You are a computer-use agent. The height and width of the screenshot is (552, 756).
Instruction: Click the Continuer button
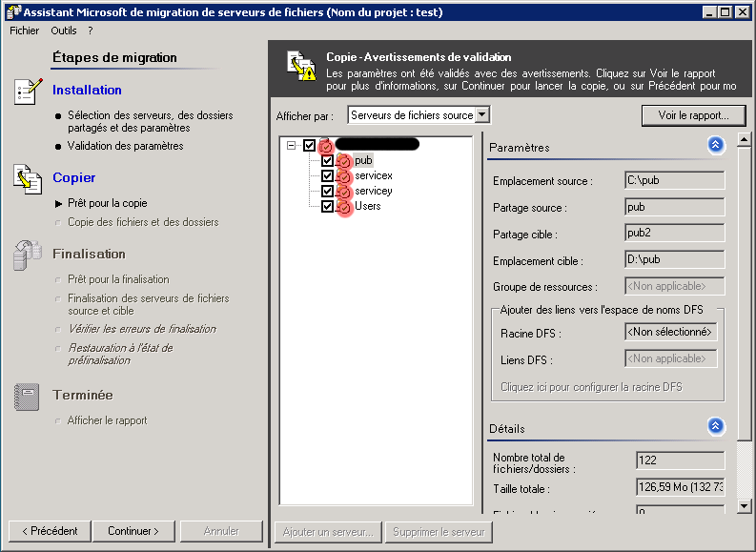[x=133, y=531]
